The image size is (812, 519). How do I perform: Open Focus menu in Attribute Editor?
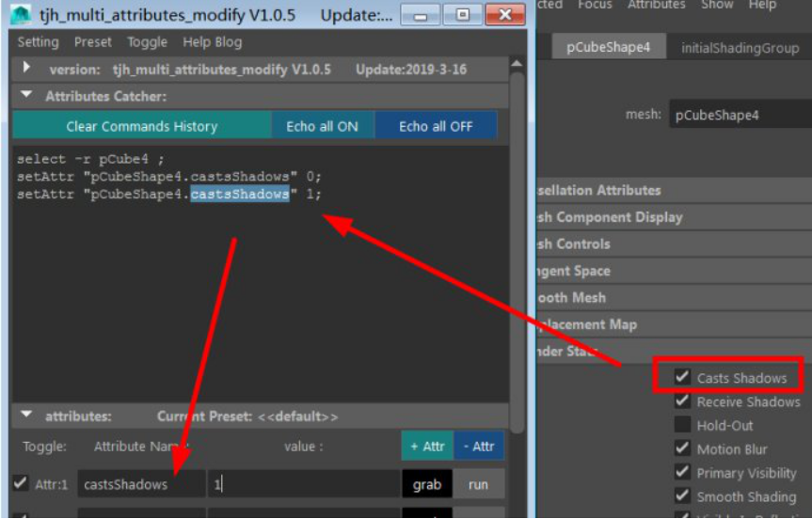pos(595,5)
